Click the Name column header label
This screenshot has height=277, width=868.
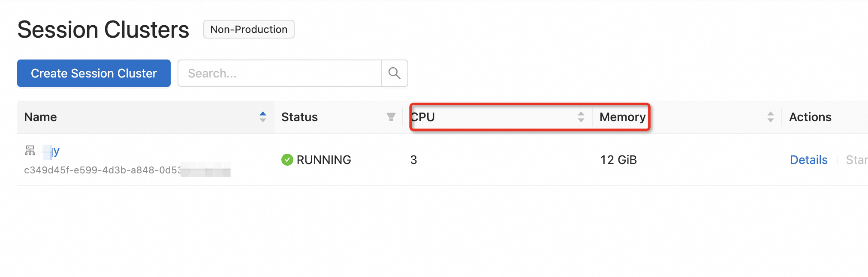coord(40,117)
